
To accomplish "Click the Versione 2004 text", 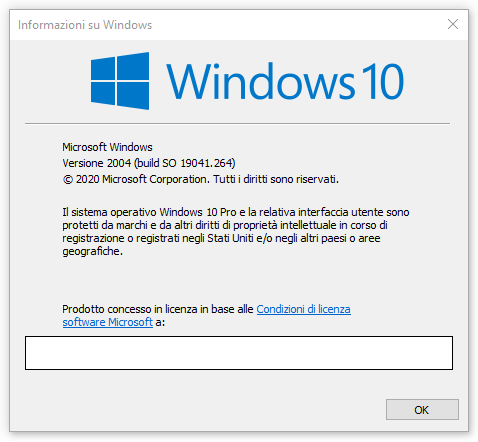I will click(x=97, y=163).
